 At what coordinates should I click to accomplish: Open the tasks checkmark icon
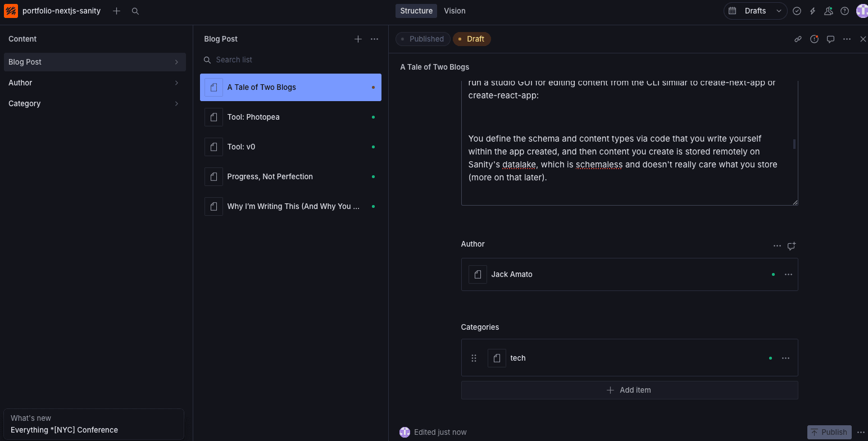pyautogui.click(x=797, y=11)
